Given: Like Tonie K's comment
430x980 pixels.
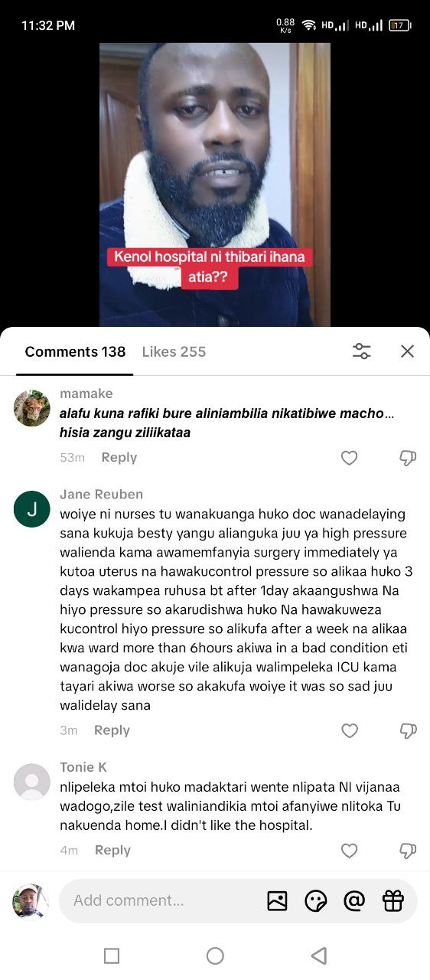Looking at the screenshot, I should point(349,851).
